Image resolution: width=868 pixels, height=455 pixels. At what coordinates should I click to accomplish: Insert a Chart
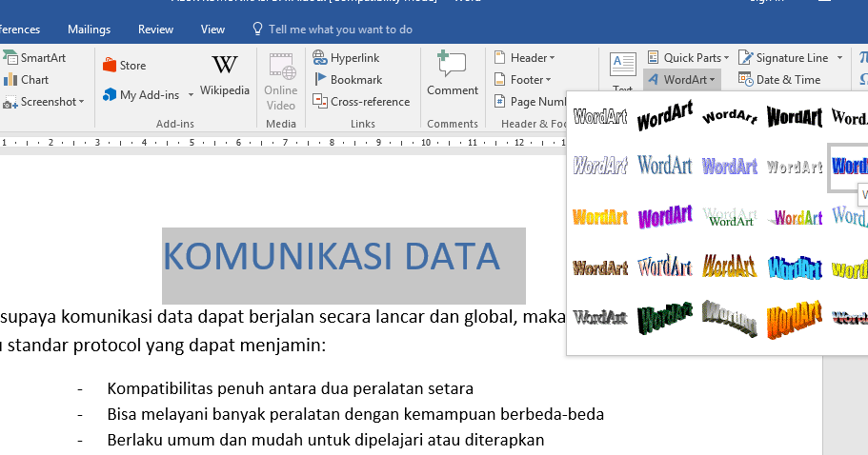[x=27, y=80]
